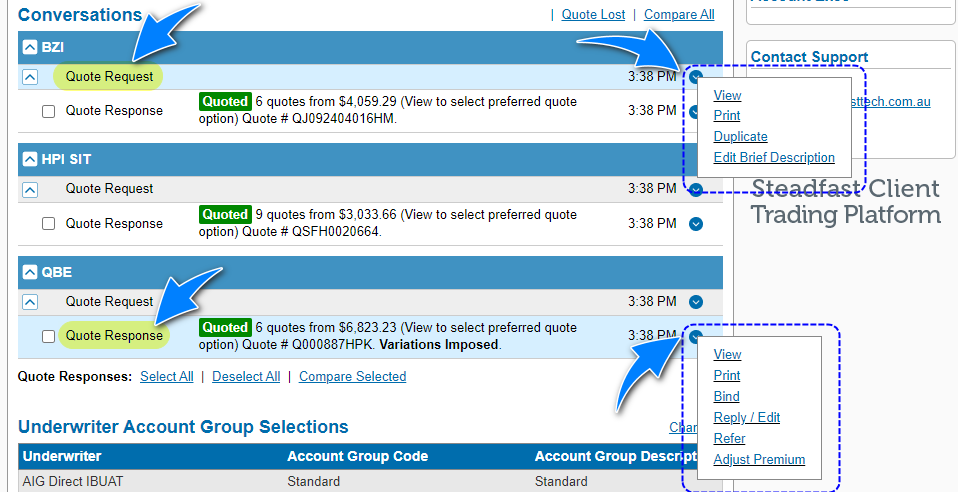Viewport: 958px width, 492px height.
Task: Click the Quote Lost link
Action: coord(593,14)
